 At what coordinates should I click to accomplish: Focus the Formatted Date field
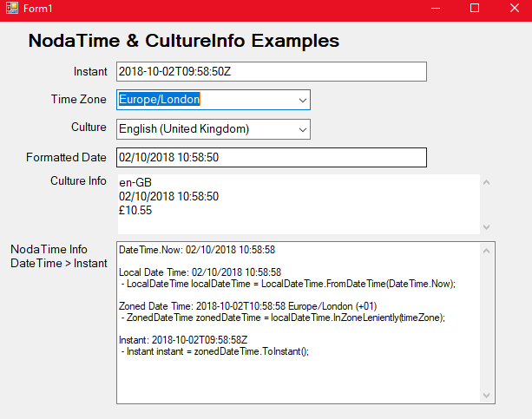(x=272, y=157)
